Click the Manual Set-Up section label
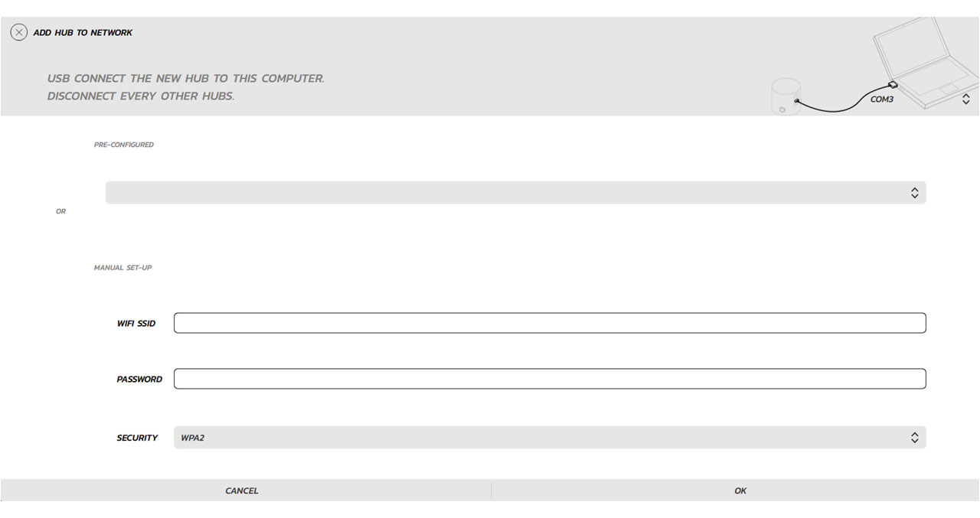The height and width of the screenshot is (518, 980). point(122,268)
